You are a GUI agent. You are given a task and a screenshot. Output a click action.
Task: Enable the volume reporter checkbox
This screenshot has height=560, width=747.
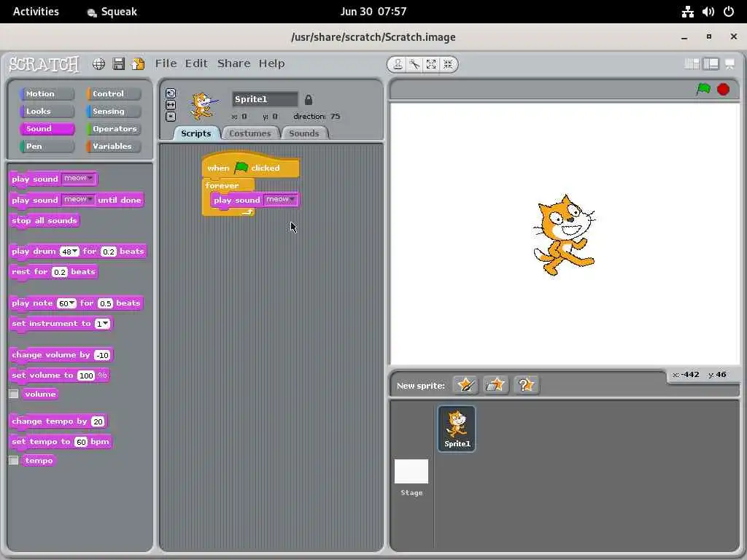[x=14, y=394]
